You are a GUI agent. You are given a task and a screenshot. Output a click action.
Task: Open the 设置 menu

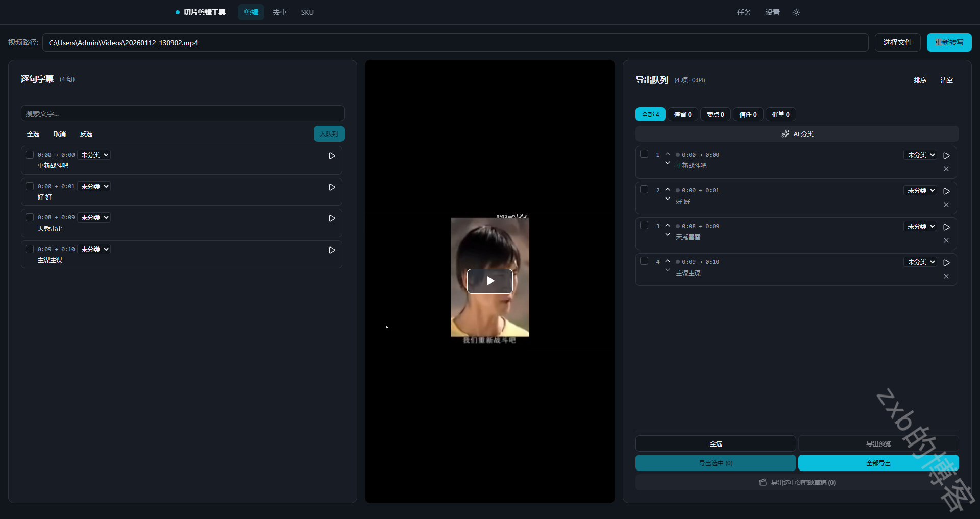click(773, 12)
